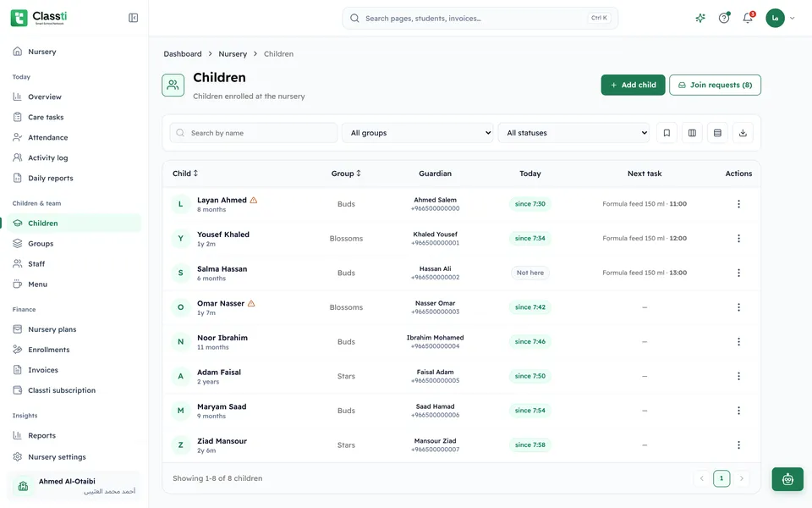Viewport: 812px width, 508px height.
Task: Open Join requests (8)
Action: tap(715, 85)
